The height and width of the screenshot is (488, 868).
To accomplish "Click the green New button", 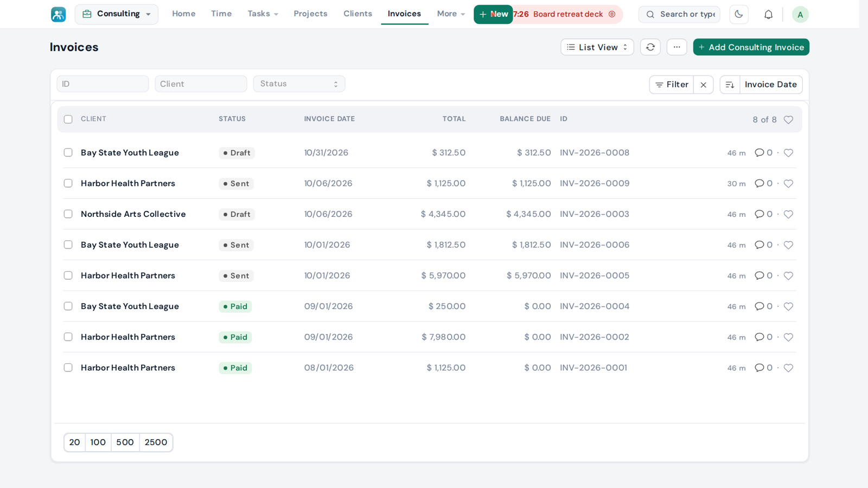I will 493,14.
